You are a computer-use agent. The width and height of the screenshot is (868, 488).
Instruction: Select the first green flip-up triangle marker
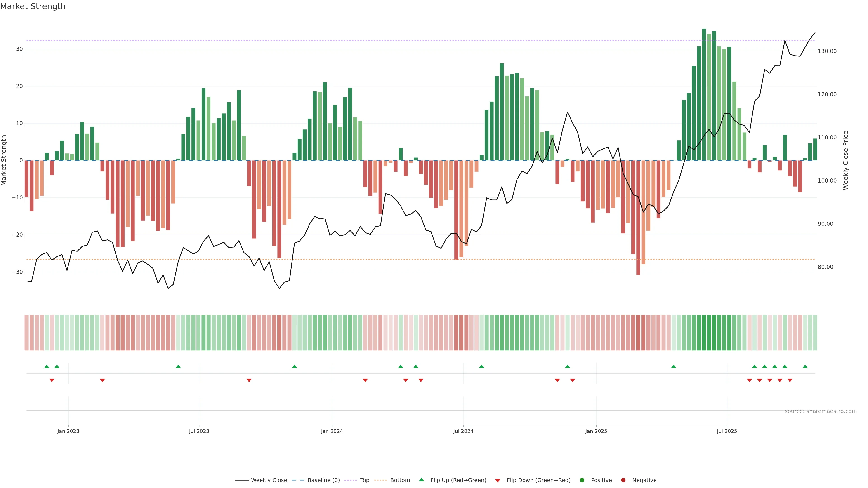click(47, 366)
